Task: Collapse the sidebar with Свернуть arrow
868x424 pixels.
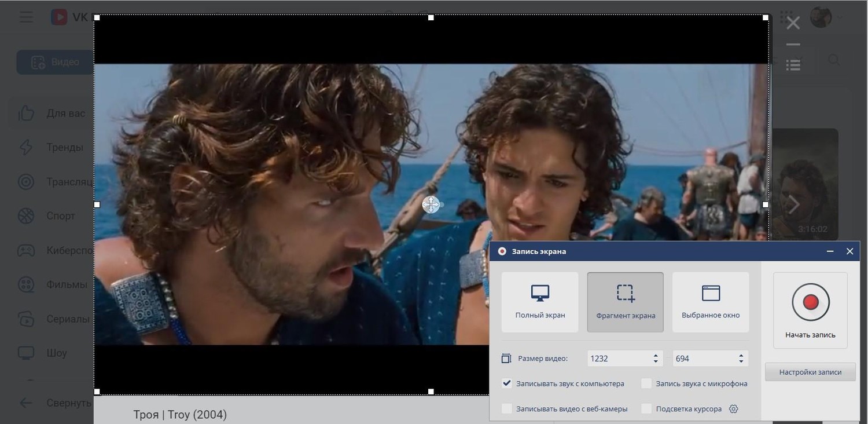Action: (x=26, y=403)
